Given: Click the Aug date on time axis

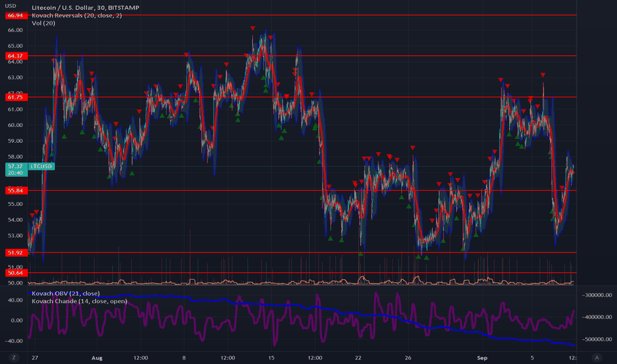Looking at the screenshot, I should click(97, 357).
